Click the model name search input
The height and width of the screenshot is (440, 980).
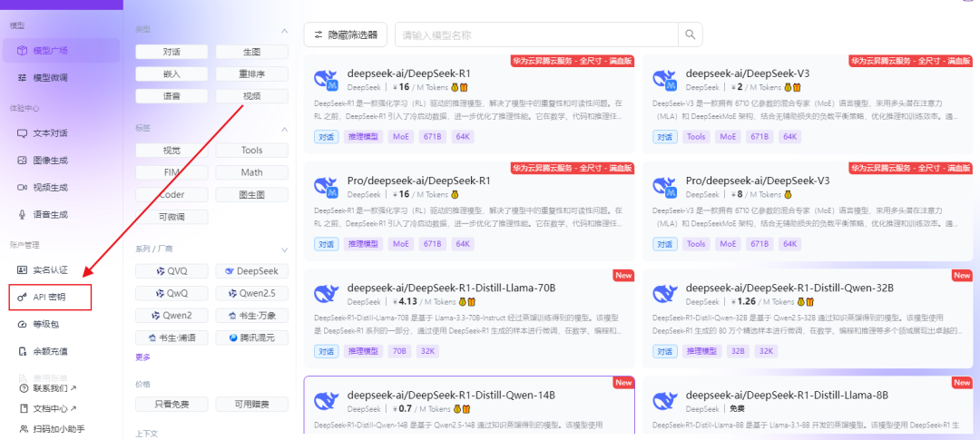(x=536, y=34)
